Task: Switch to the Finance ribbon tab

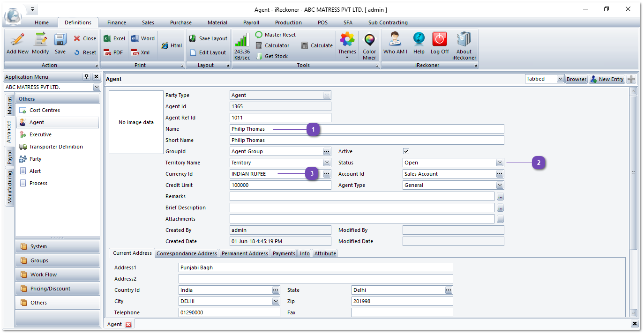Action: pos(116,22)
